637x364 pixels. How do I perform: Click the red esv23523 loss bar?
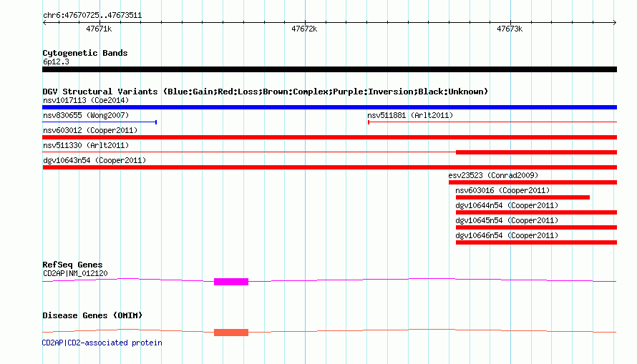[x=533, y=182]
